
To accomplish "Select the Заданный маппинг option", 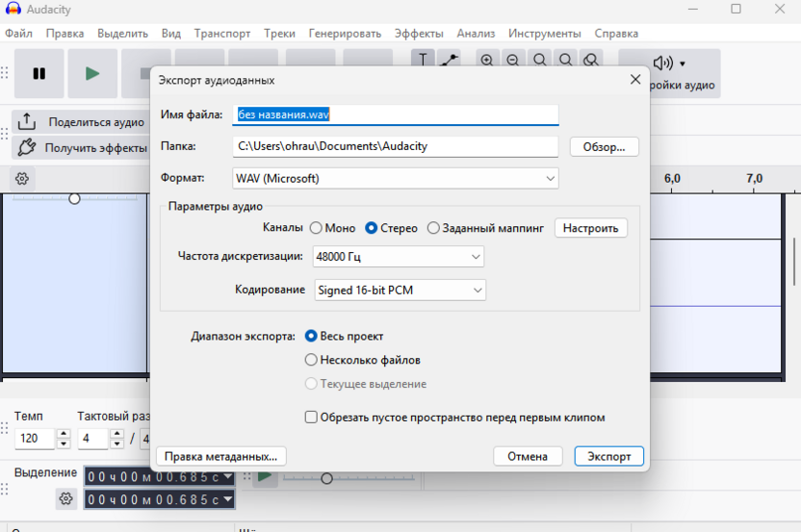I will pos(433,228).
